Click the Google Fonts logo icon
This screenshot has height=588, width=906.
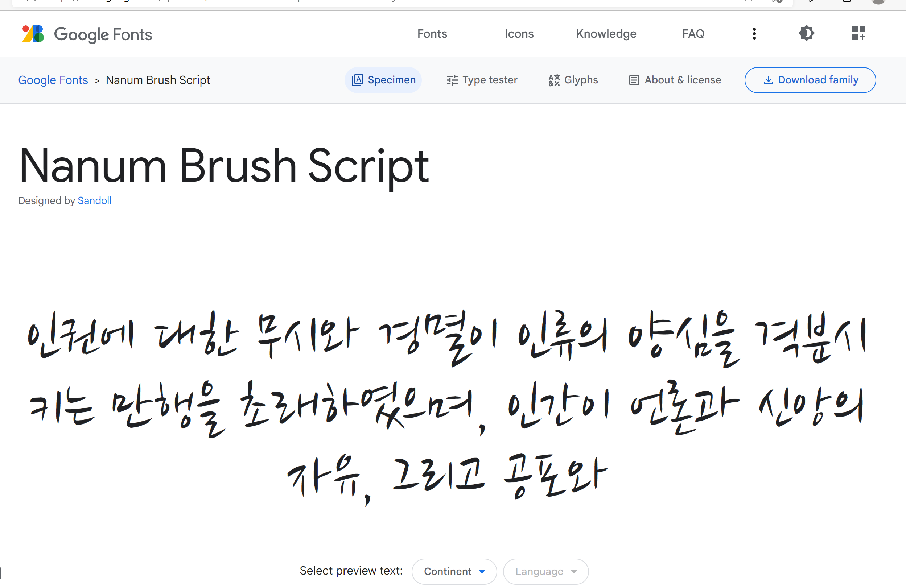click(x=33, y=34)
